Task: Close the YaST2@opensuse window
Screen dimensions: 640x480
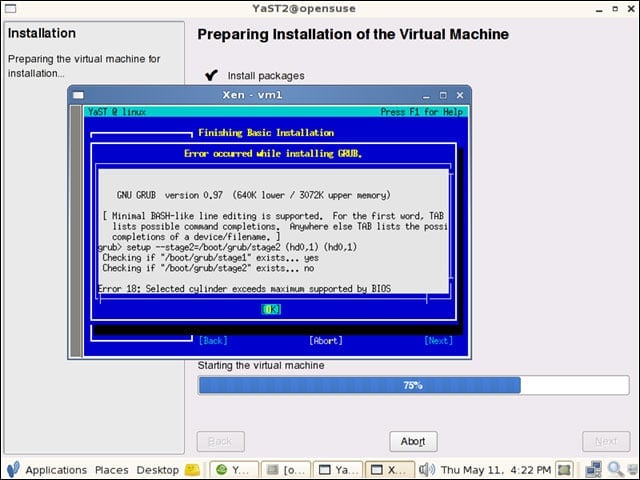Action: click(631, 9)
